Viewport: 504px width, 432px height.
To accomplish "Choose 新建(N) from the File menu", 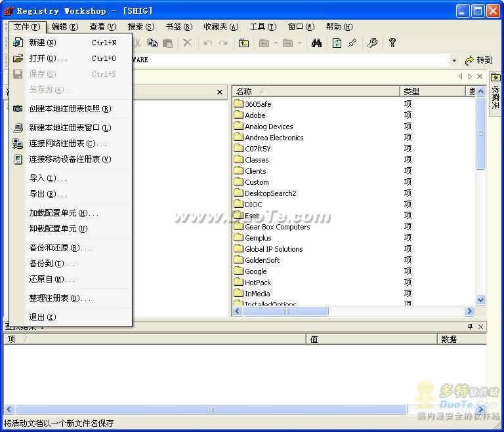I will (x=71, y=43).
